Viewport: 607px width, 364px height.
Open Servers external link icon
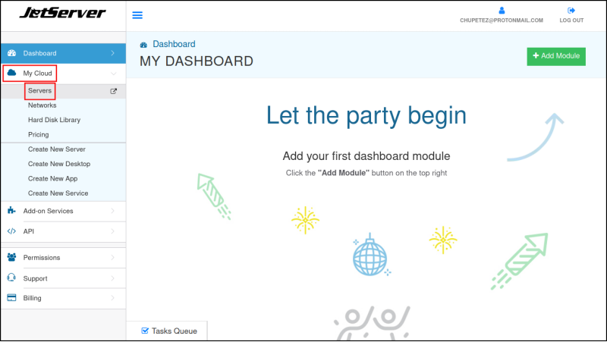pos(113,91)
